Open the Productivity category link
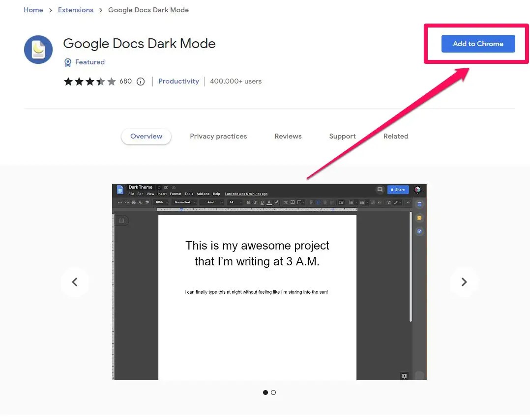The height and width of the screenshot is (420, 530). coord(178,82)
